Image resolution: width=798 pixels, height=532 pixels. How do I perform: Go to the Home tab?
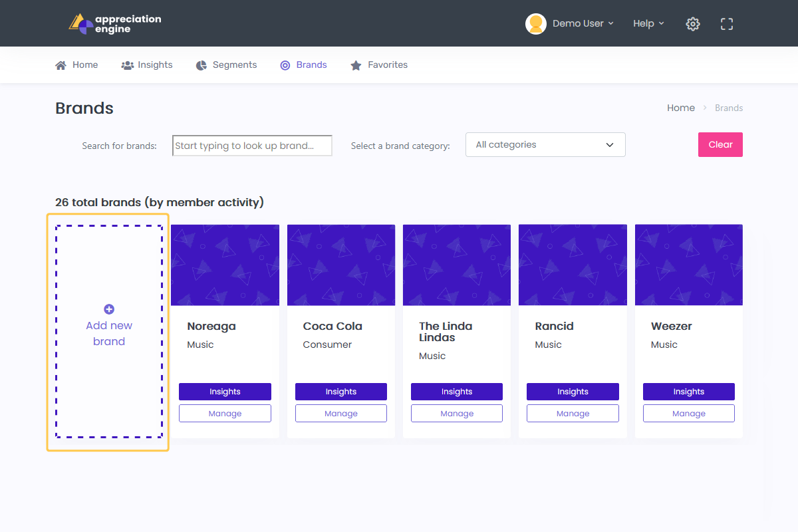(76, 65)
